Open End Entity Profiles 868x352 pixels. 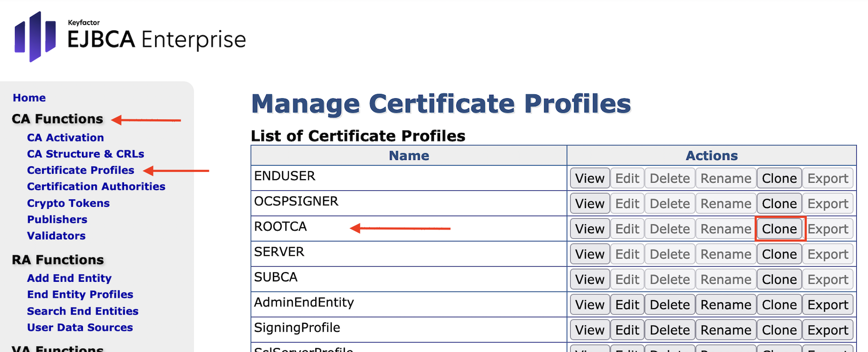coord(80,294)
